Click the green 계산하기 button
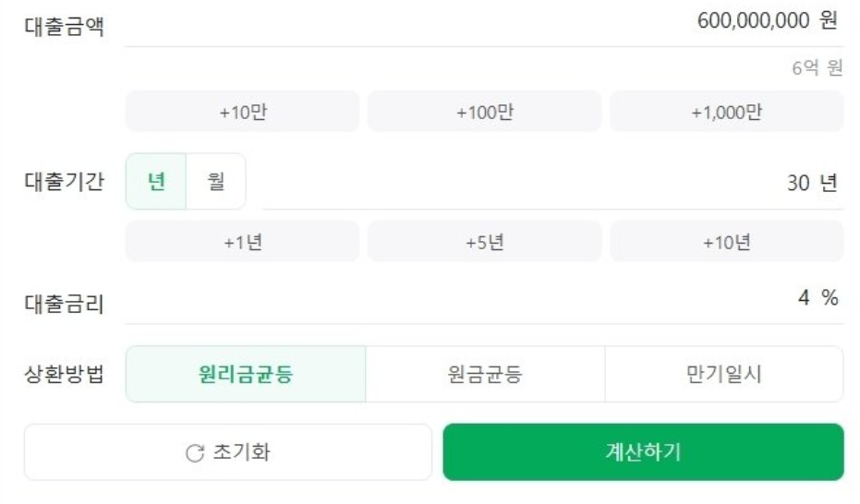Viewport: 860px width, 504px height. pyautogui.click(x=643, y=452)
